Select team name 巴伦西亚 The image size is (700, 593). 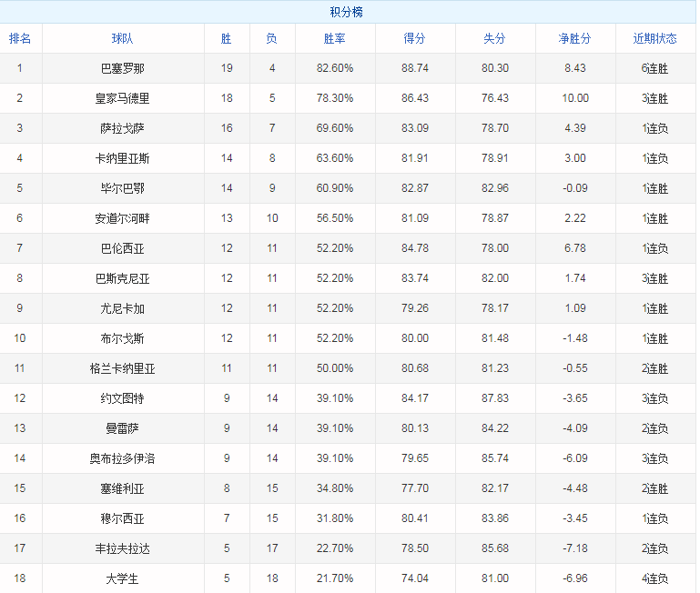pos(122,248)
